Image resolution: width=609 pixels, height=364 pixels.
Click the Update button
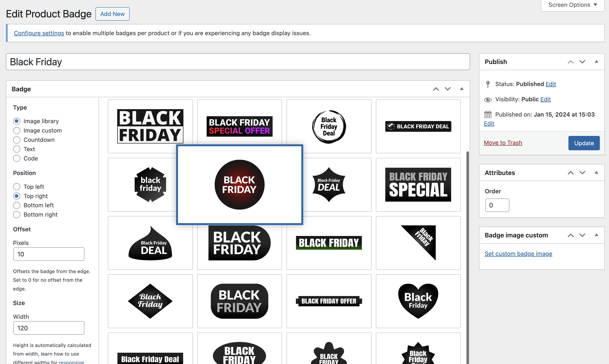tap(584, 143)
